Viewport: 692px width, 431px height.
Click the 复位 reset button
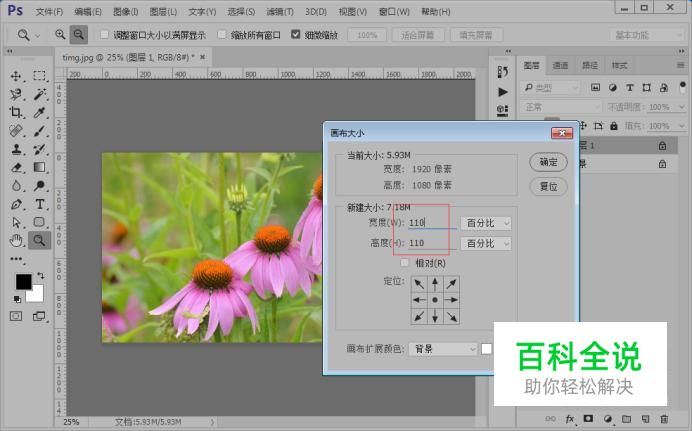click(x=549, y=187)
